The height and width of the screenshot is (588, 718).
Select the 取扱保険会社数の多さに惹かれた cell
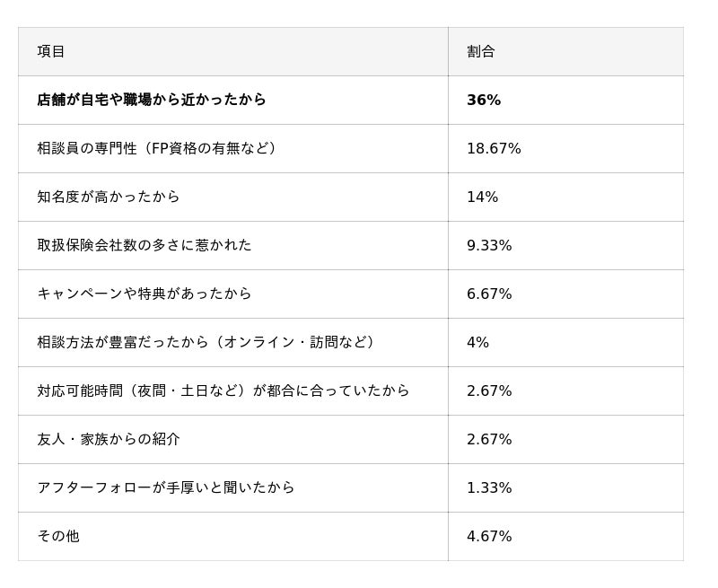point(144,245)
